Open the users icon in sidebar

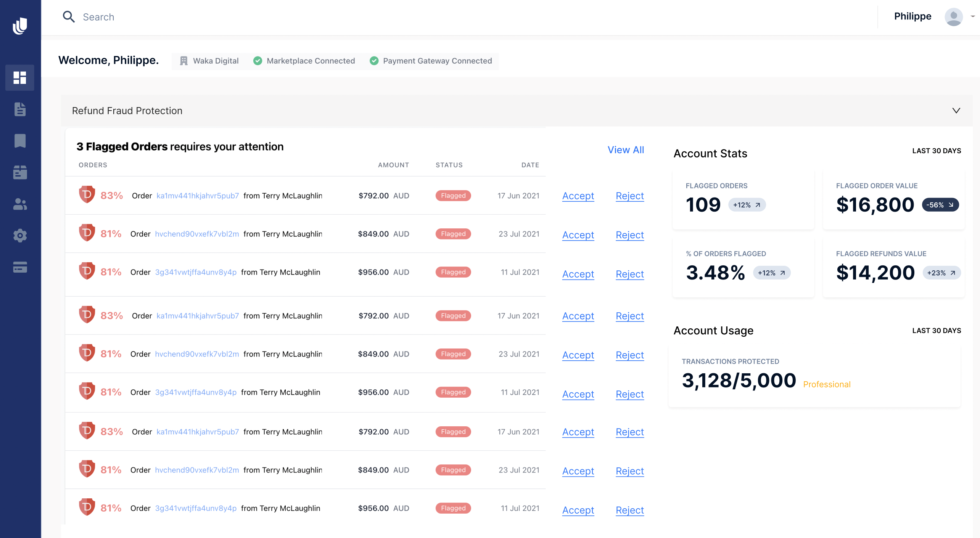click(20, 204)
